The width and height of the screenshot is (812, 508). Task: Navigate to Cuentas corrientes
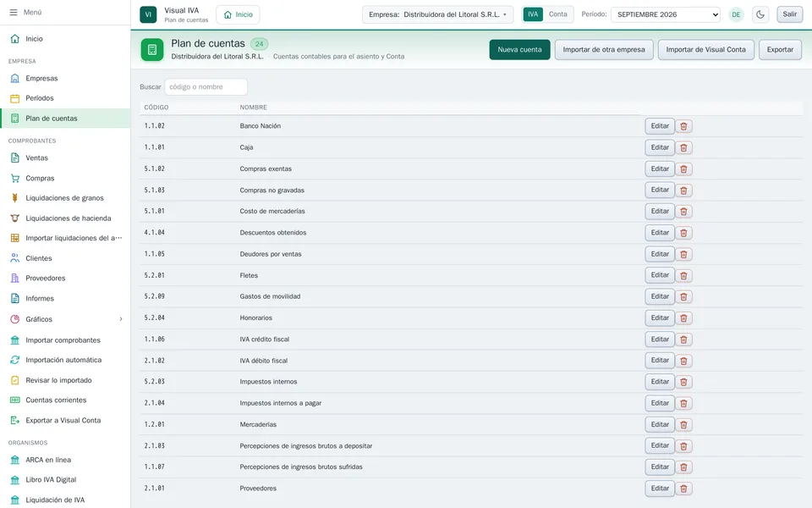click(x=65, y=400)
